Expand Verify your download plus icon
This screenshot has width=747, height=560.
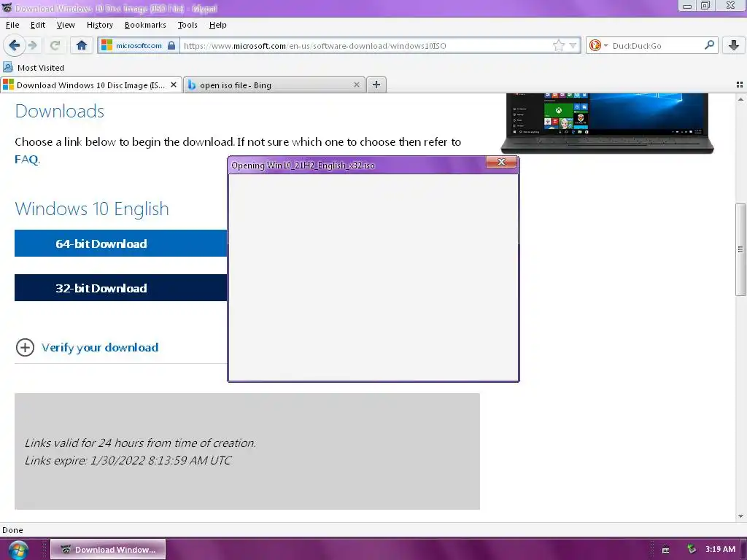click(x=25, y=347)
